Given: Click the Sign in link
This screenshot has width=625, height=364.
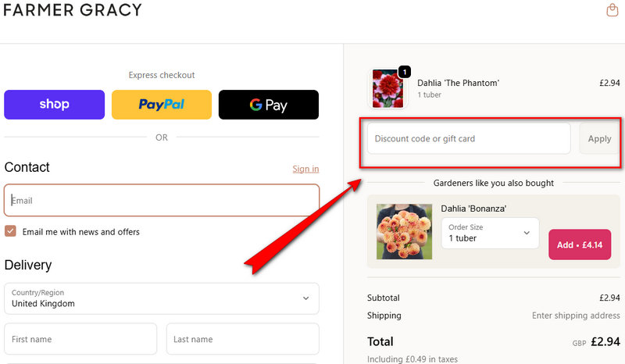Looking at the screenshot, I should [x=305, y=169].
